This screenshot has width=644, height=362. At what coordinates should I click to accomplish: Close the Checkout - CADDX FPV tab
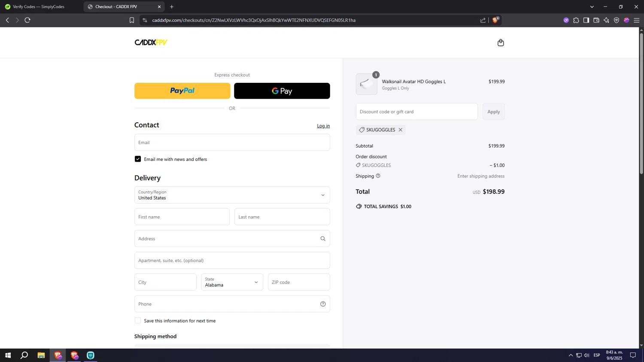159,7
